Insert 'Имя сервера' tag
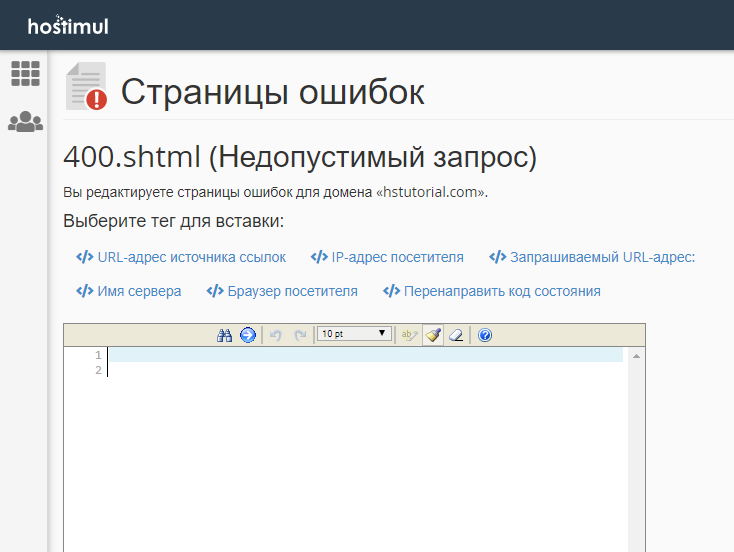 (x=129, y=291)
